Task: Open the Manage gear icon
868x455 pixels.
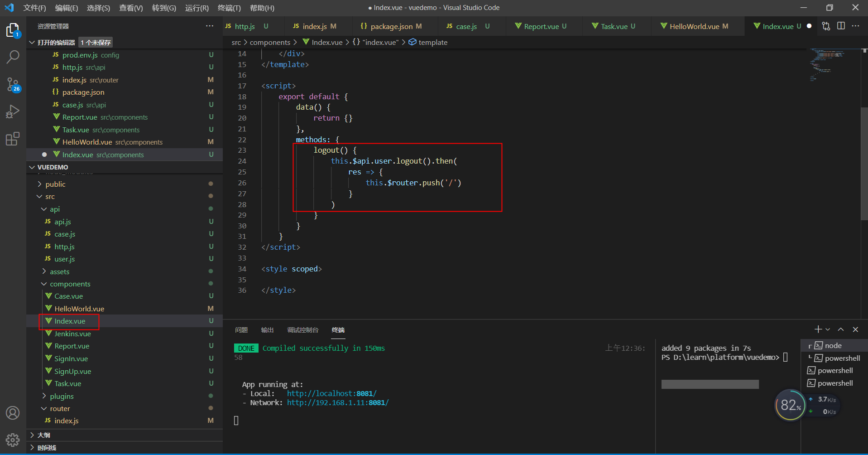Action: coord(13,440)
